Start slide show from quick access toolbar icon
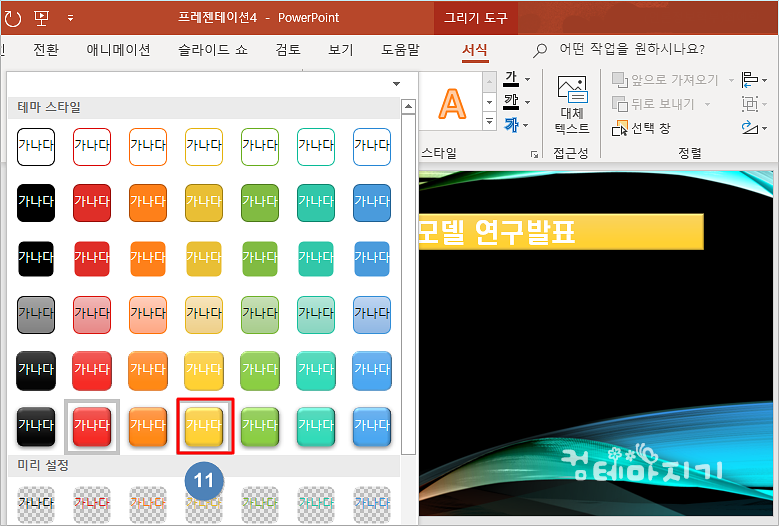Screen dimensions: 779x526 pos(42,18)
